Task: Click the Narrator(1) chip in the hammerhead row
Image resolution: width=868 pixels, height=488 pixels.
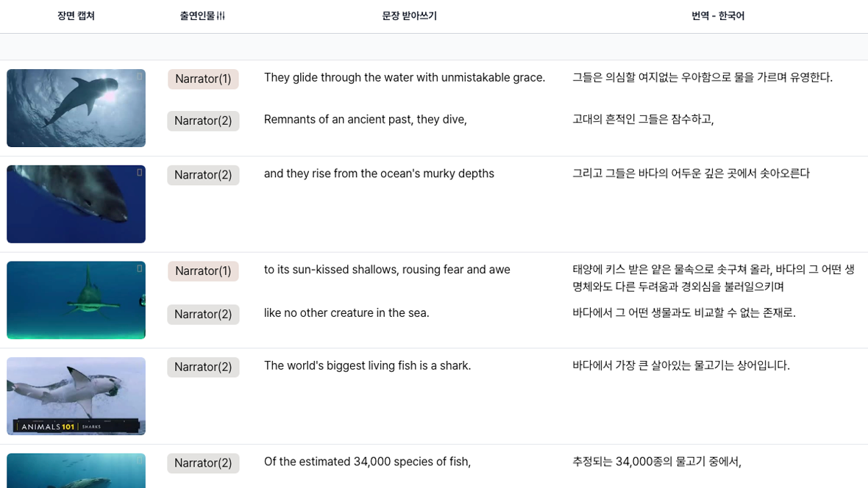Action: pos(203,270)
